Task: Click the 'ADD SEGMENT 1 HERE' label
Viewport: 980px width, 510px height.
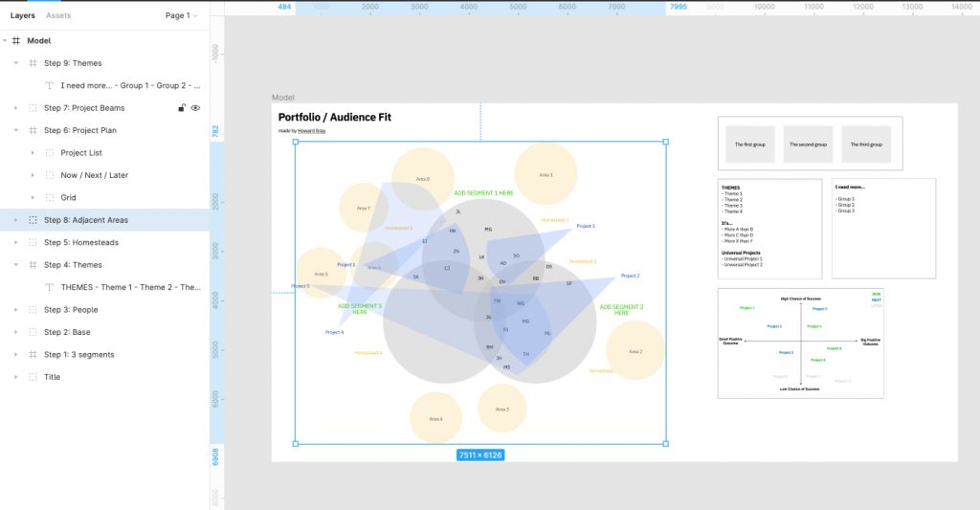Action: point(483,193)
